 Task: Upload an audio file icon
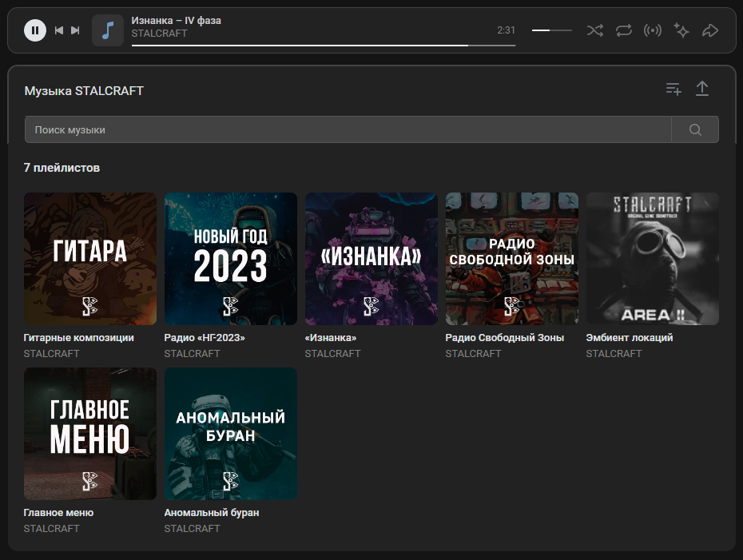[702, 89]
